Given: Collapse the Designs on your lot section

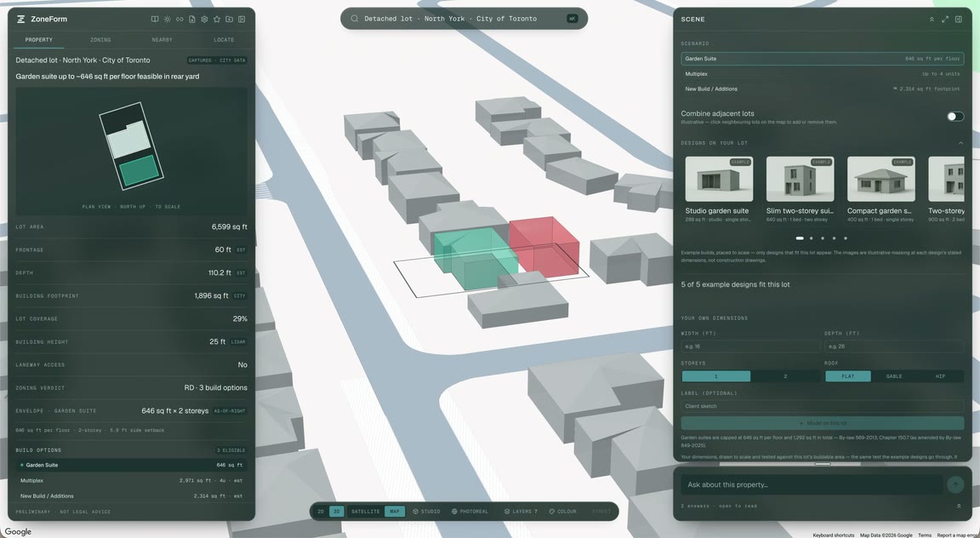Looking at the screenshot, I should pos(960,143).
